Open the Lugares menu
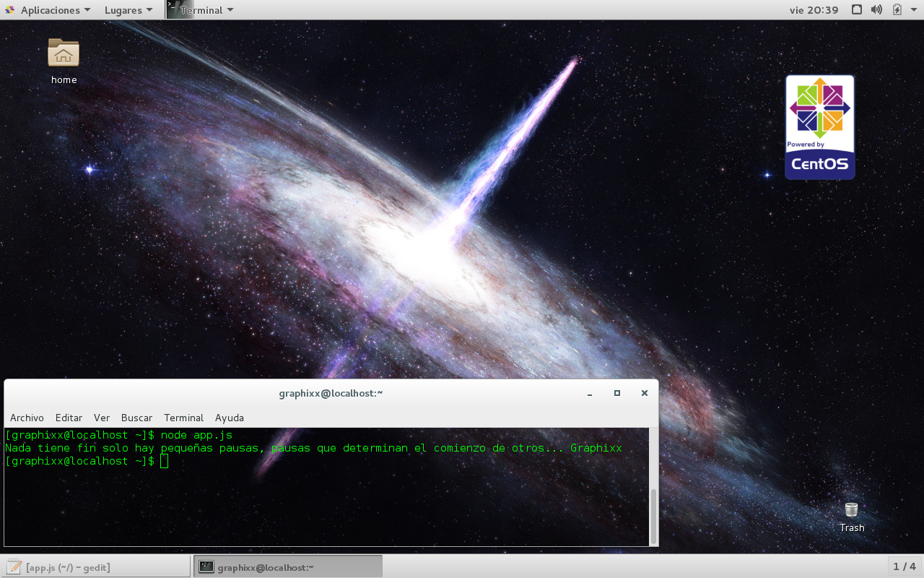The height and width of the screenshot is (578, 924). [x=128, y=10]
